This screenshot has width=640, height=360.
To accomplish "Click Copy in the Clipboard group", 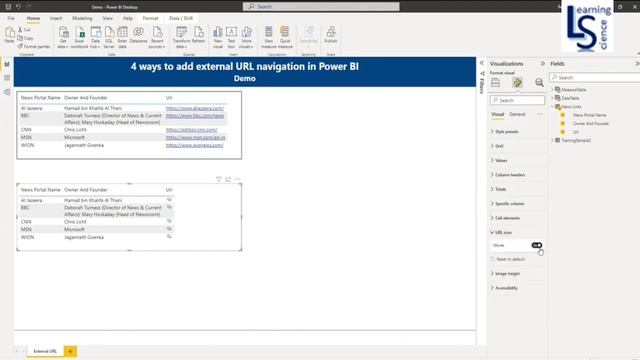I will [26, 38].
